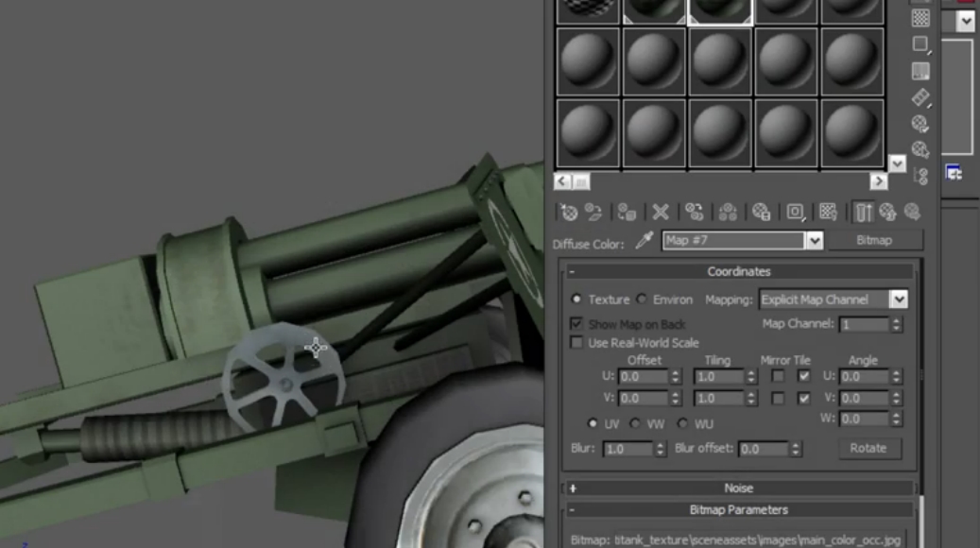Viewport: 980px width, 548px height.
Task: Open the Mapping type dropdown
Action: [x=898, y=300]
